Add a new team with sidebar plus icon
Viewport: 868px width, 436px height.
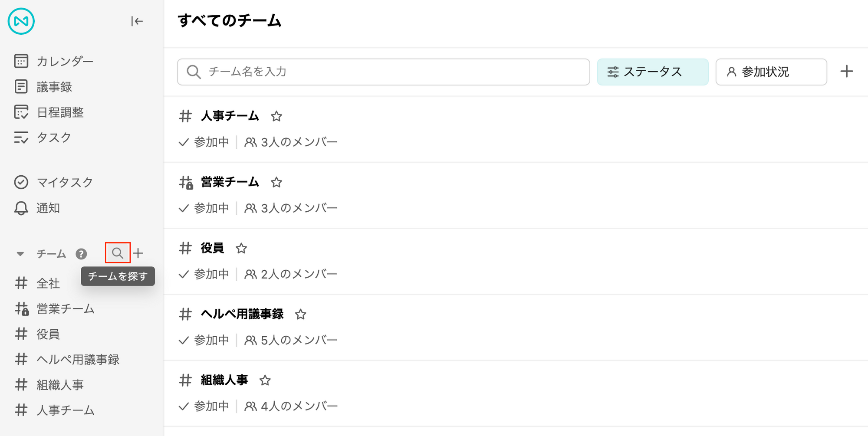pos(138,253)
